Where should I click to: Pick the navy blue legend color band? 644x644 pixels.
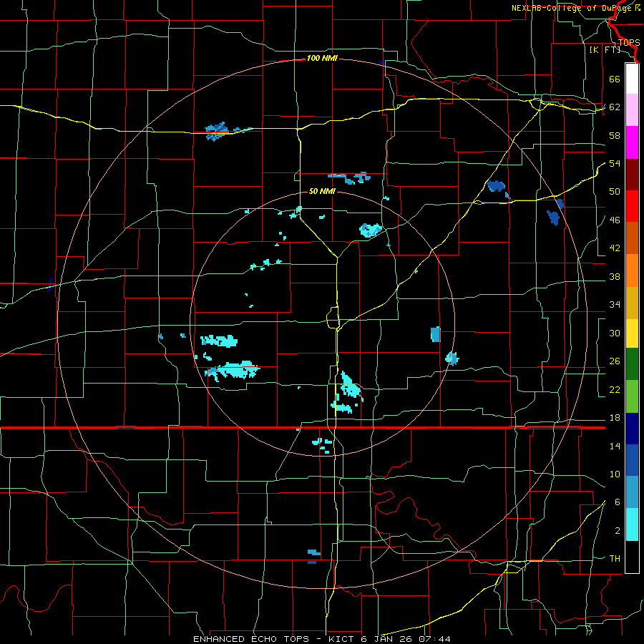[632, 429]
